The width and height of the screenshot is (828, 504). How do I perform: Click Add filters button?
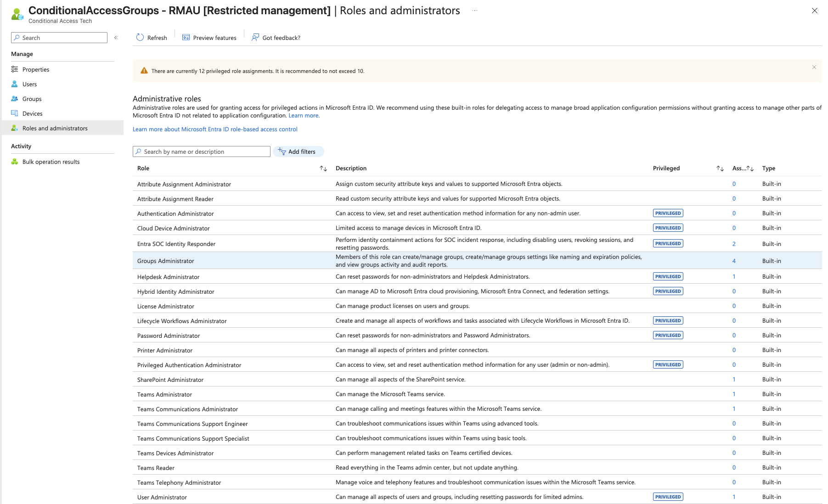(x=299, y=151)
